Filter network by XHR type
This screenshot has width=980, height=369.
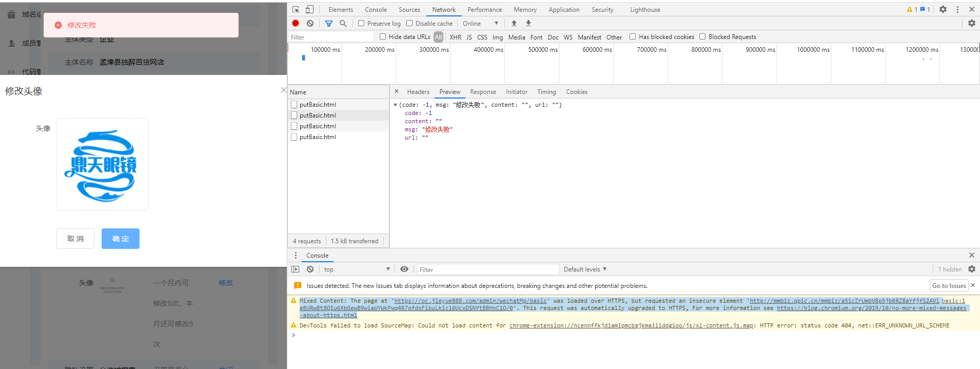pos(455,37)
